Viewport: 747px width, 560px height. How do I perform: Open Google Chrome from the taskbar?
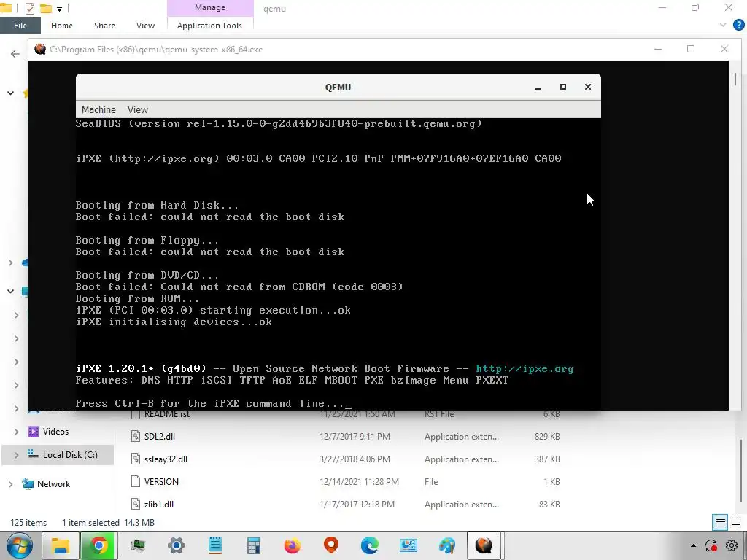coord(99,545)
